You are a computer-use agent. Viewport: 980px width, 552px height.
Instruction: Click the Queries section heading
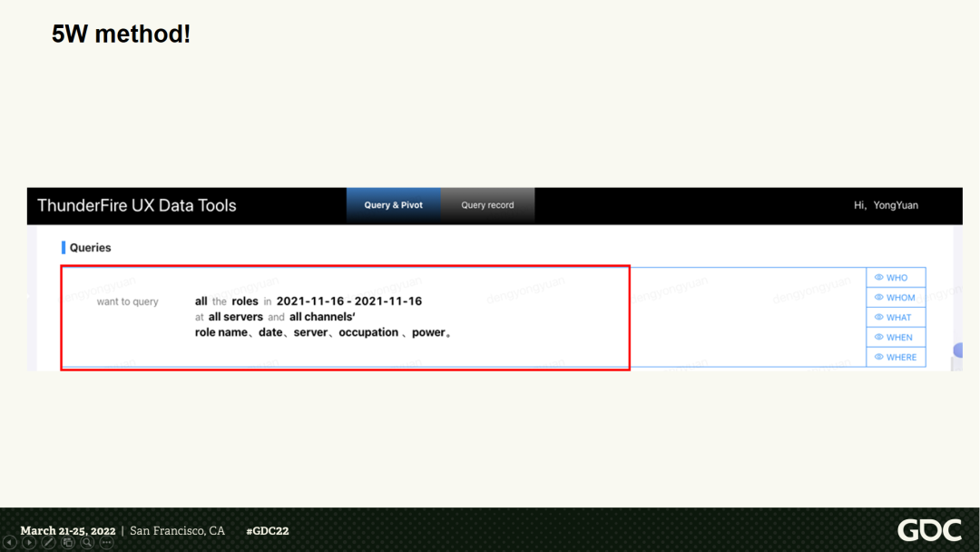[90, 248]
